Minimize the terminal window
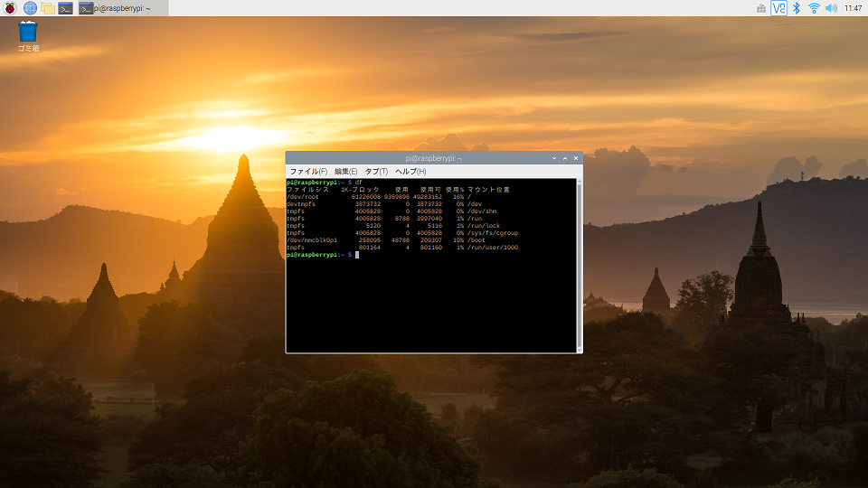 click(554, 158)
